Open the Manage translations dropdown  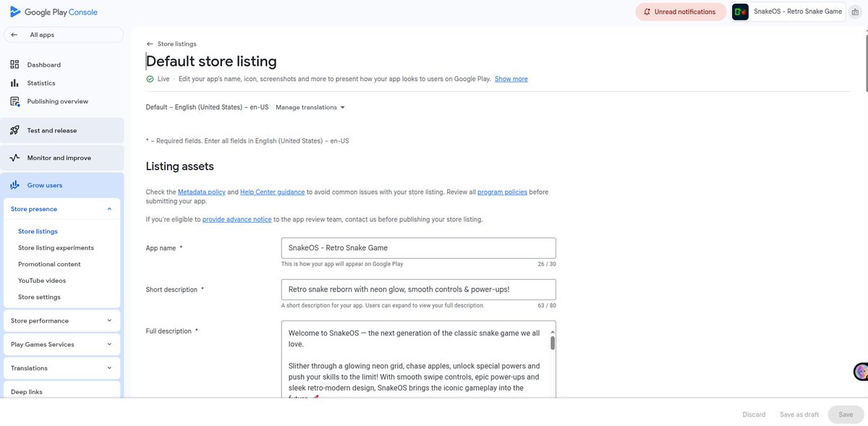tap(310, 107)
